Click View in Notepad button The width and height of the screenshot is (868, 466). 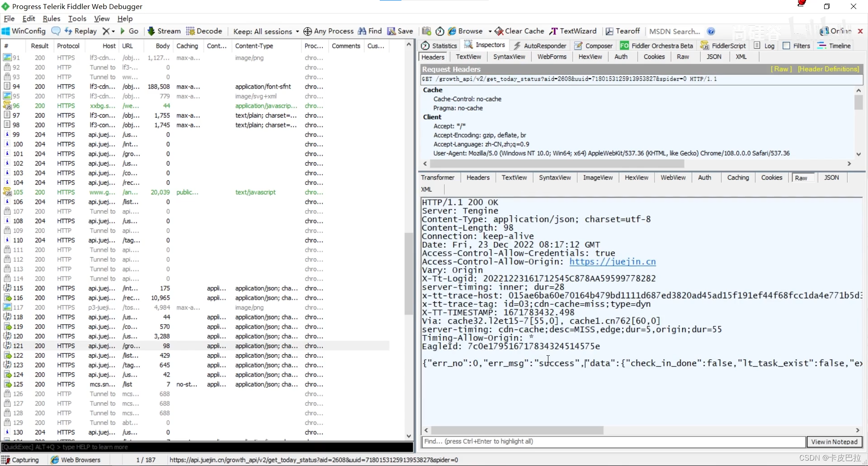(834, 442)
